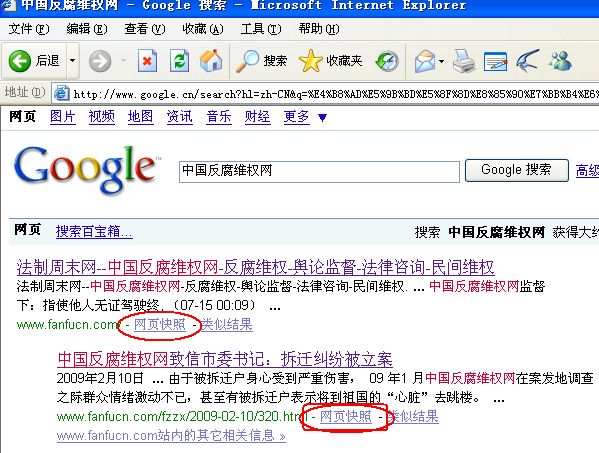This screenshot has width=599, height=453.
Task: Open 网页快照 link for www.fanfucn.com result
Action: point(160,324)
